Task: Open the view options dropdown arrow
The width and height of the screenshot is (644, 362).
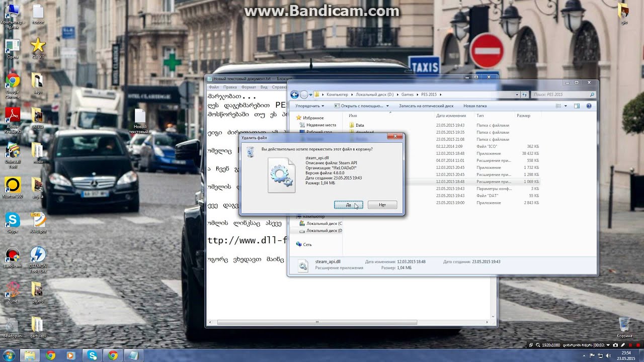Action: 566,106
